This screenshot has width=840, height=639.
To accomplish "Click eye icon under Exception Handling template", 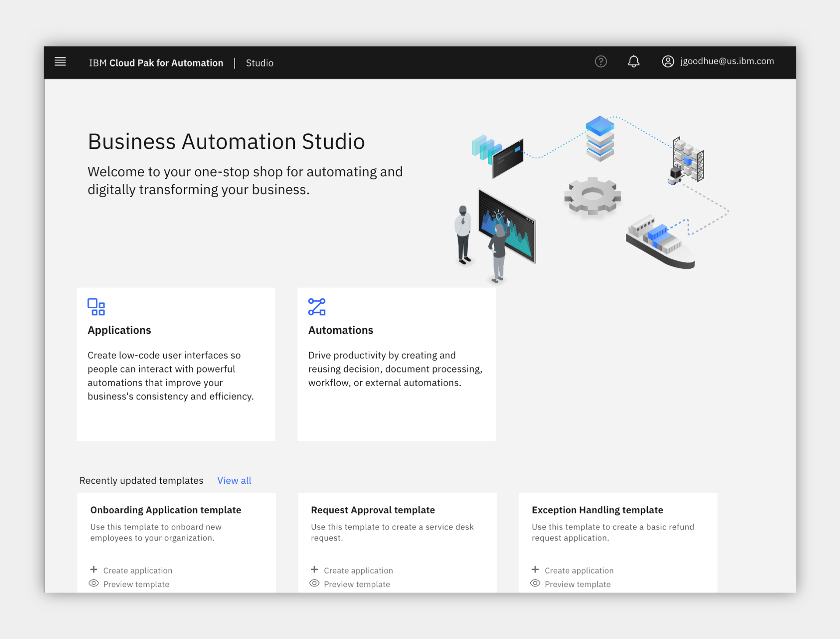I will (x=535, y=583).
